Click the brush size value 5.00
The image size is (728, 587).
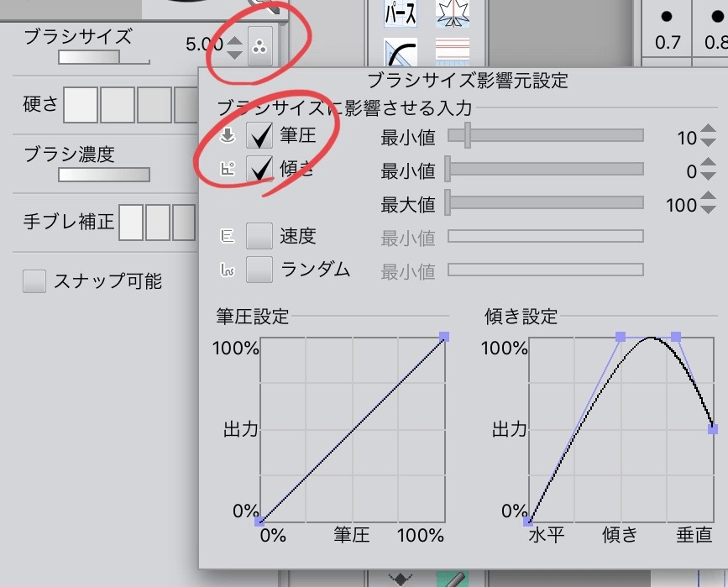click(x=204, y=45)
